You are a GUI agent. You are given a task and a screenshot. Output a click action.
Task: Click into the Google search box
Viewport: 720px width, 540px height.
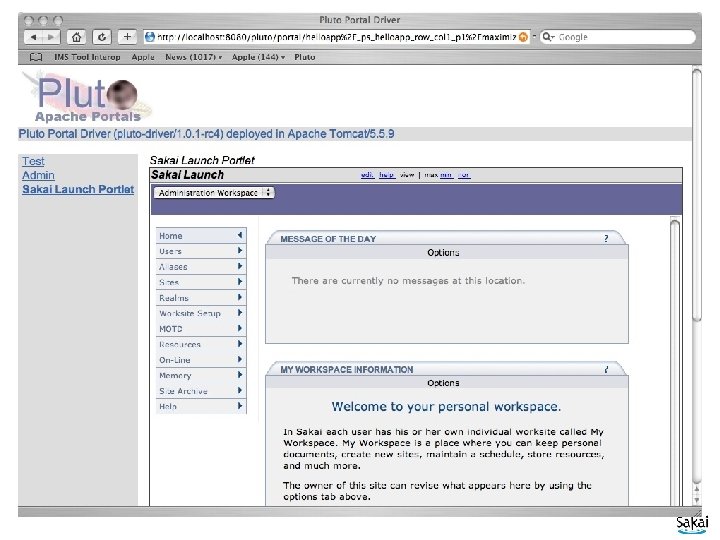click(618, 37)
